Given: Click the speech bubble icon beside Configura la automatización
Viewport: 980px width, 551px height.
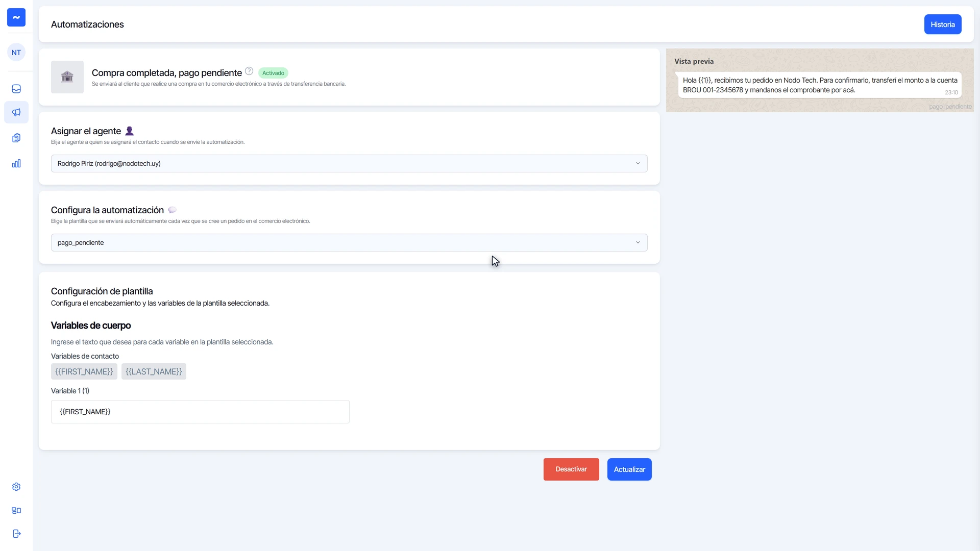Looking at the screenshot, I should coord(173,210).
